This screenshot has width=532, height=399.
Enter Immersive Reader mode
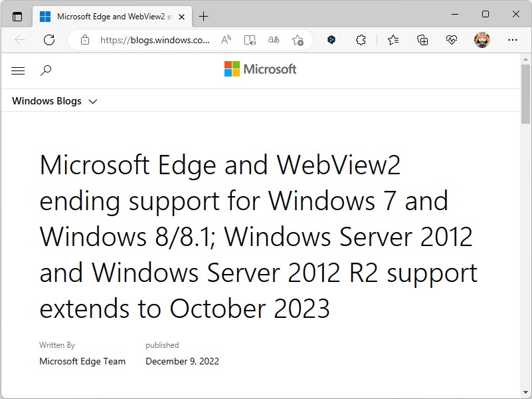point(250,40)
